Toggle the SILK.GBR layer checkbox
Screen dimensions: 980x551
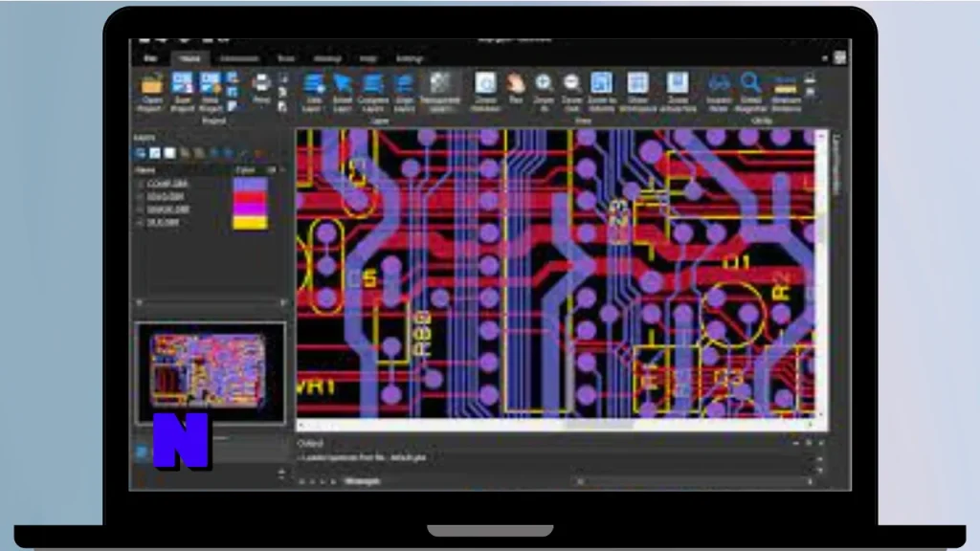point(140,222)
